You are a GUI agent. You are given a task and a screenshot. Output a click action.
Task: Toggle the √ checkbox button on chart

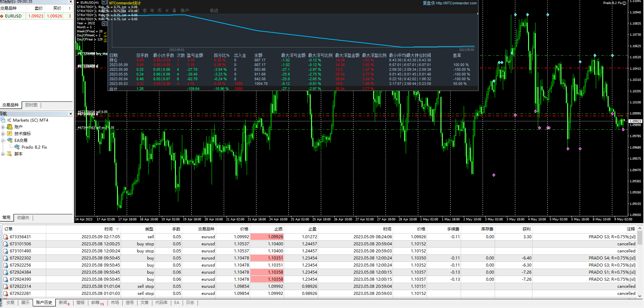click(104, 24)
